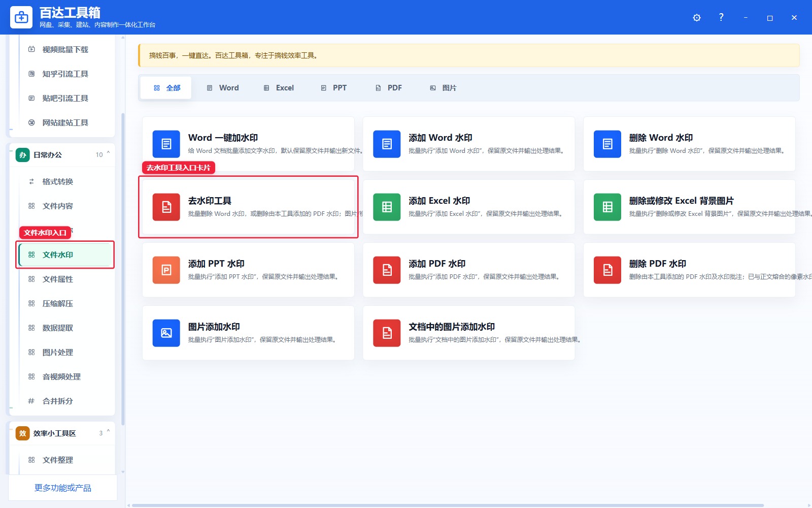Click the icon beside 视频批量下载
Screen dimensions: 812x508
click(x=31, y=49)
